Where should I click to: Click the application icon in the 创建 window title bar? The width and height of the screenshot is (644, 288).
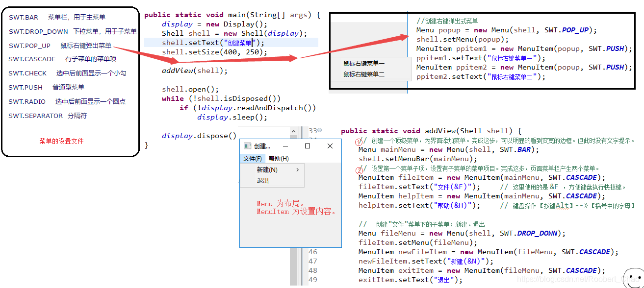click(x=248, y=146)
